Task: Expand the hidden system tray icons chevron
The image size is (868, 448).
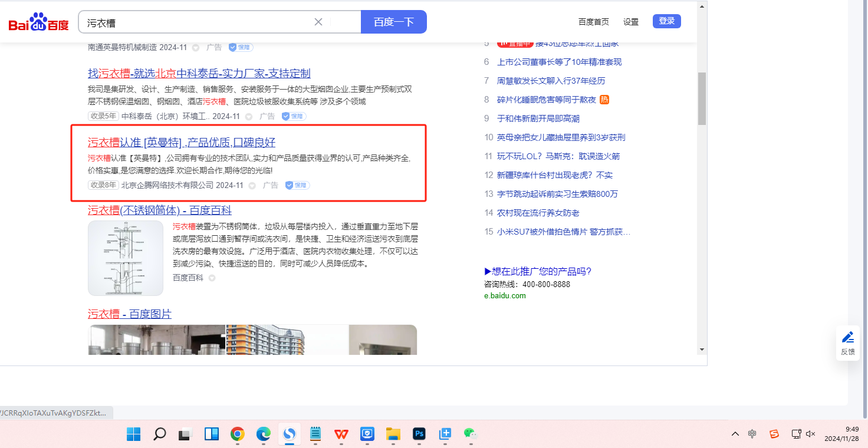Action: pyautogui.click(x=735, y=434)
